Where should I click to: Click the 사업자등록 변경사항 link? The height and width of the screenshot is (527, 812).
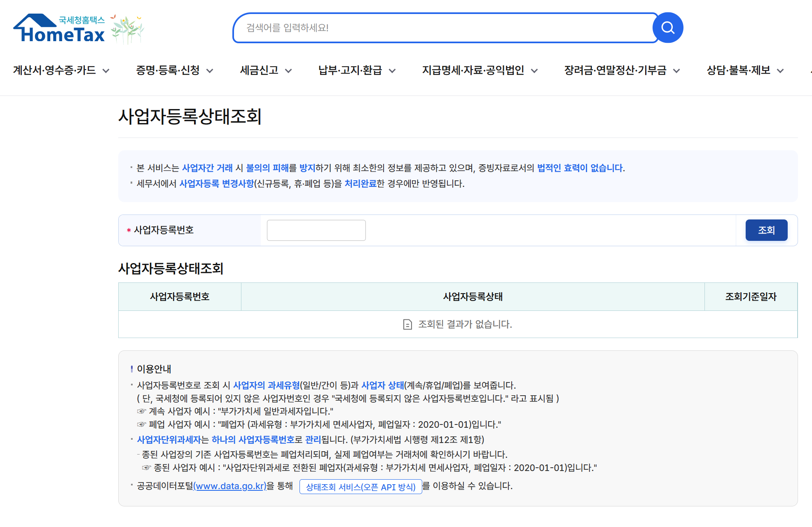[x=217, y=184]
